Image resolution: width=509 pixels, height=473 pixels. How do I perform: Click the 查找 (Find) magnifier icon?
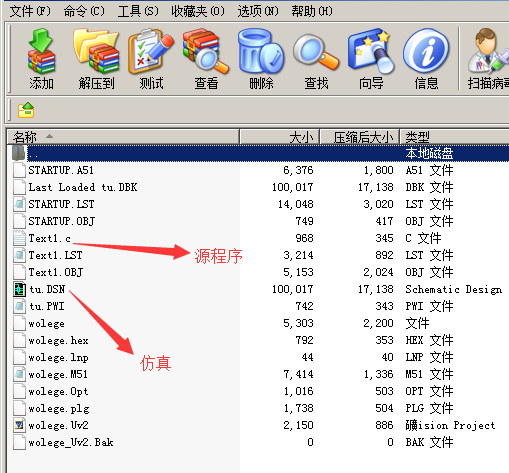pos(316,59)
